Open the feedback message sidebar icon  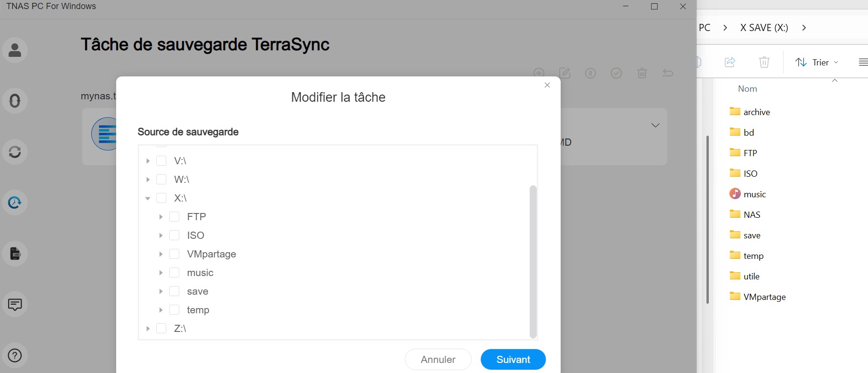coord(15,304)
